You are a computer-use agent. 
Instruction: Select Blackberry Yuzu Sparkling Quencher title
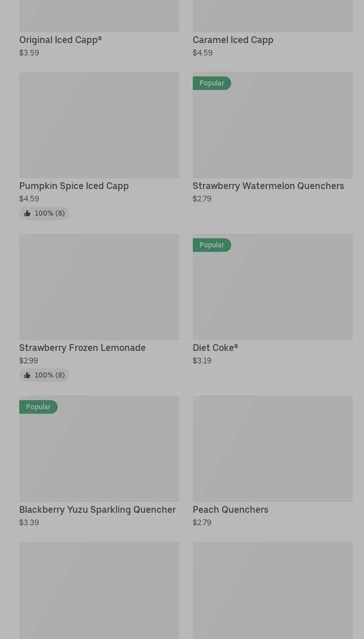tap(97, 509)
